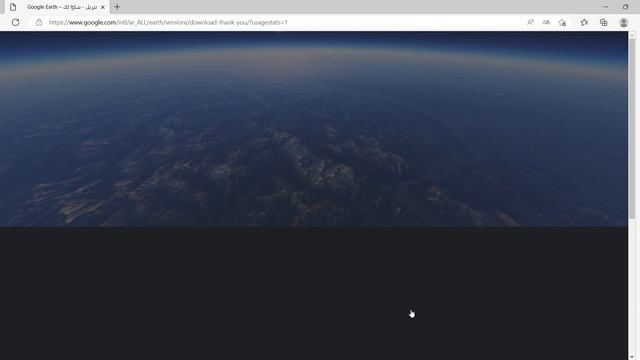
Task: Open the Favorites list icon
Action: 584,22
